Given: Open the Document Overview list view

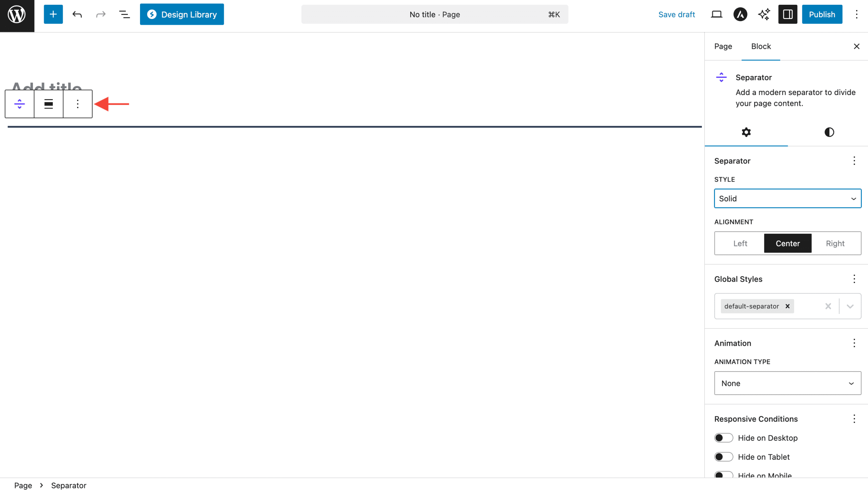Looking at the screenshot, I should [124, 14].
